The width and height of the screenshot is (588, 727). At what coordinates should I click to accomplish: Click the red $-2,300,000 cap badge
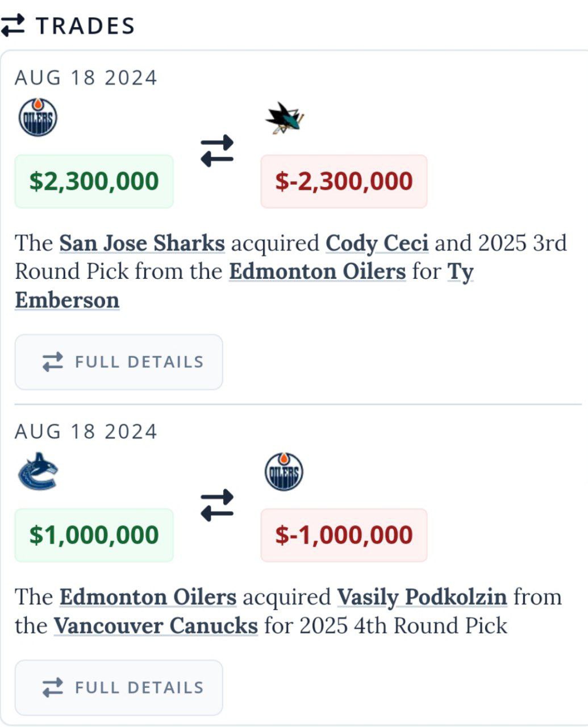coord(344,181)
